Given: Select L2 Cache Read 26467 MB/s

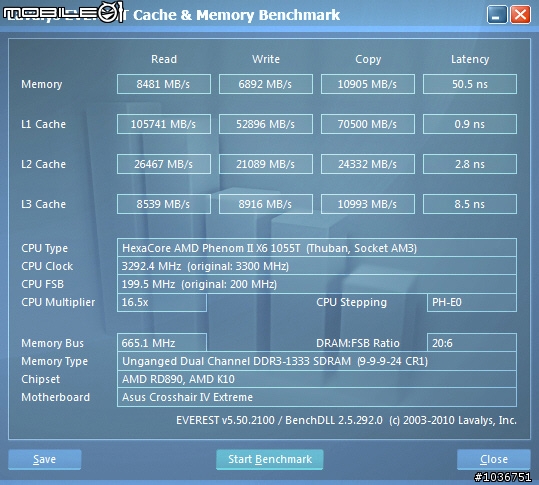Looking at the screenshot, I should point(164,164).
